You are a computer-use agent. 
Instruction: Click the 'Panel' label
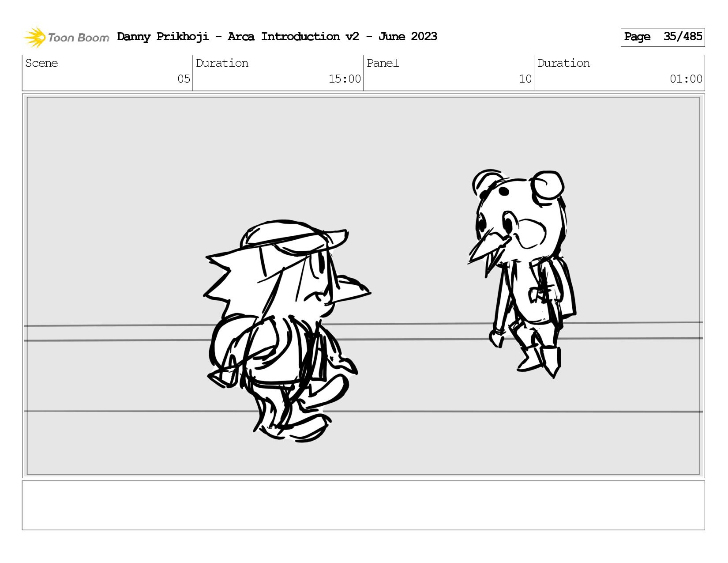click(x=383, y=63)
